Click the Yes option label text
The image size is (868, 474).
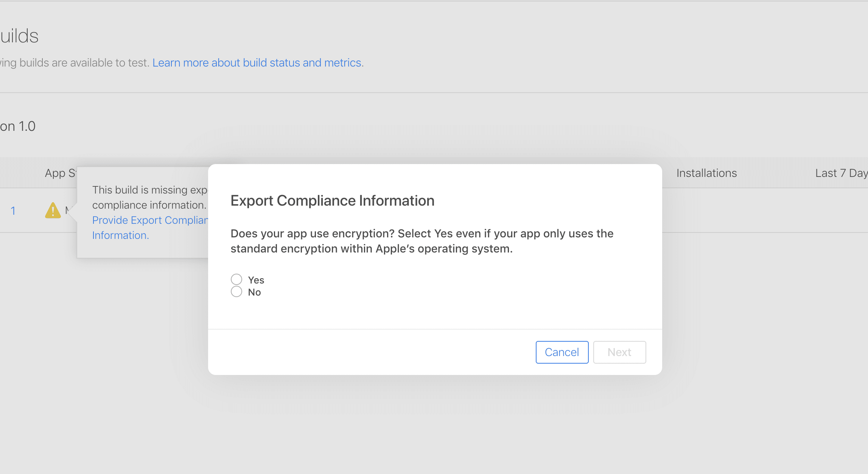click(x=256, y=280)
